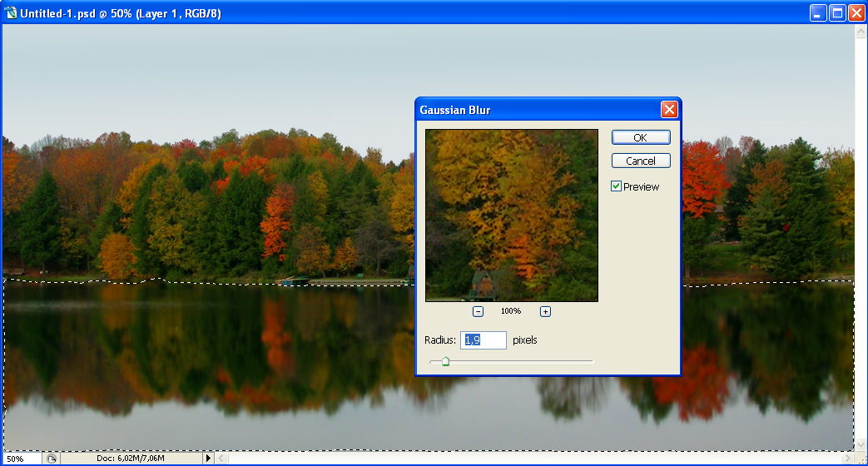Click the horizontal scrollbar right arrow

[848, 459]
